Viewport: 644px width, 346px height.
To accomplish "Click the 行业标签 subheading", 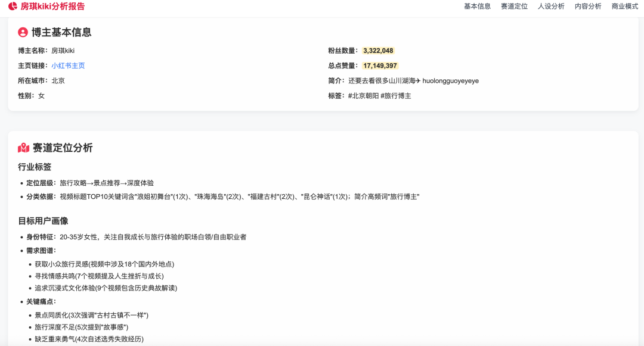I will (35, 167).
